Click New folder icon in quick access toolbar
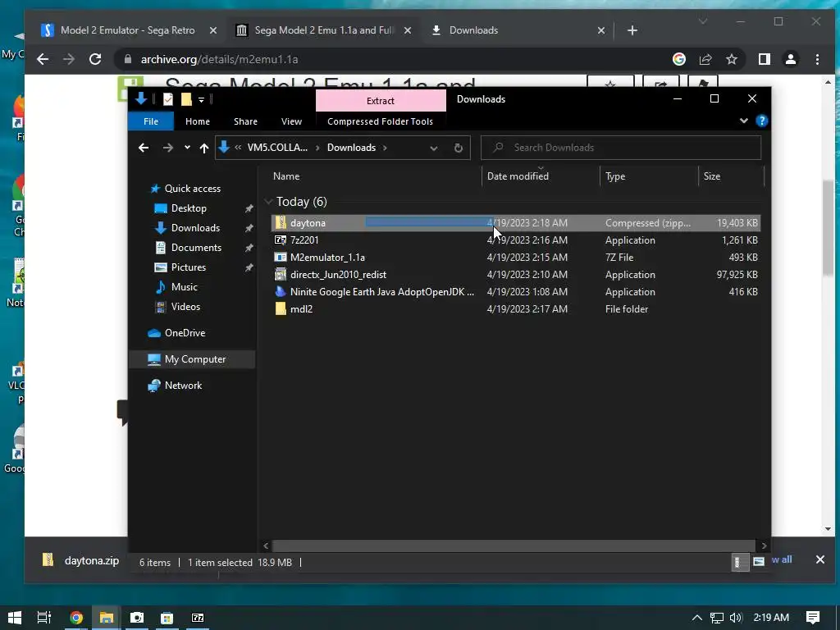840x630 pixels. (186, 99)
